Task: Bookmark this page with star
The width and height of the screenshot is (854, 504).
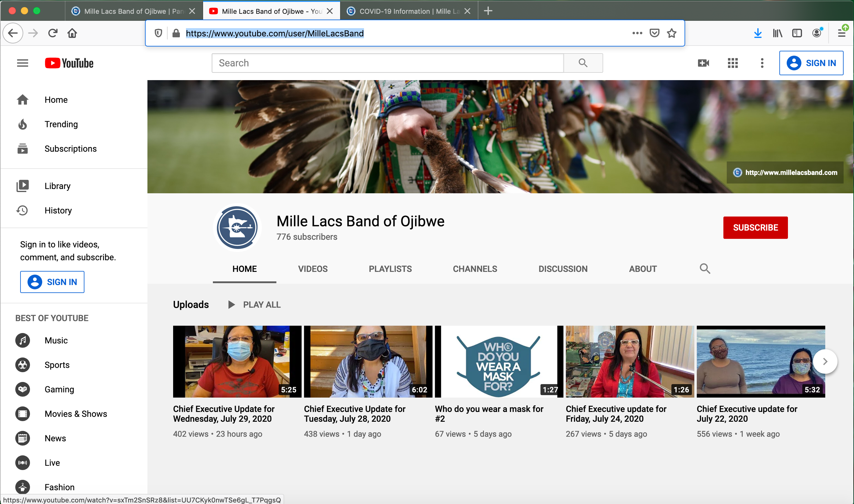Action: (x=672, y=33)
